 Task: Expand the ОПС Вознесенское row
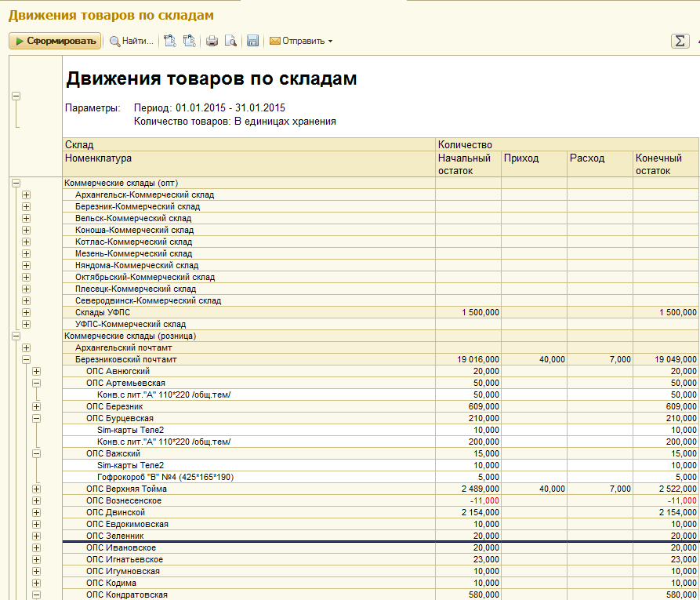pos(36,500)
